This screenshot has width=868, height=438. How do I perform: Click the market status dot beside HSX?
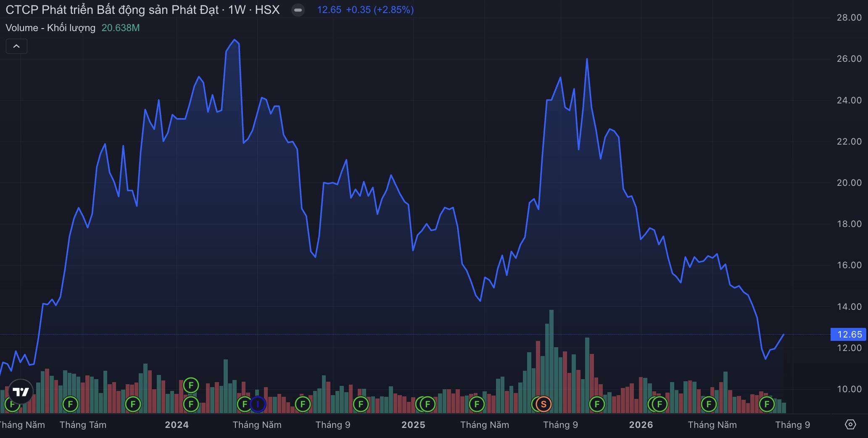point(298,10)
